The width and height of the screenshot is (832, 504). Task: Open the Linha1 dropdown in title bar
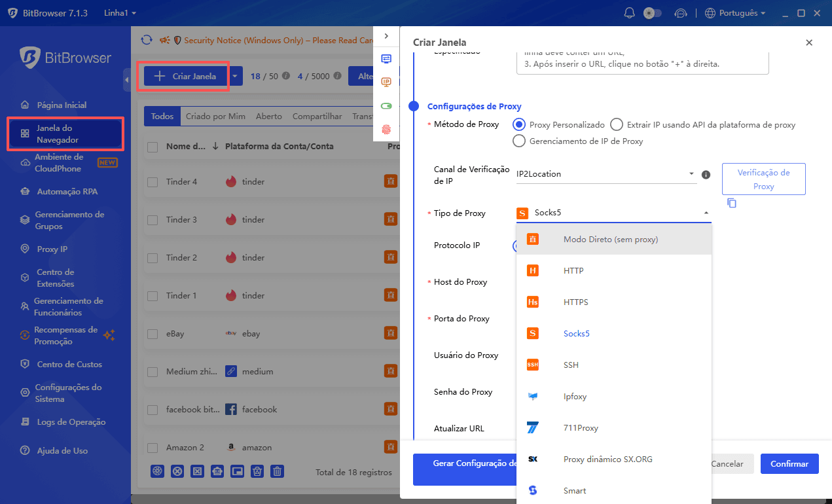pos(120,13)
